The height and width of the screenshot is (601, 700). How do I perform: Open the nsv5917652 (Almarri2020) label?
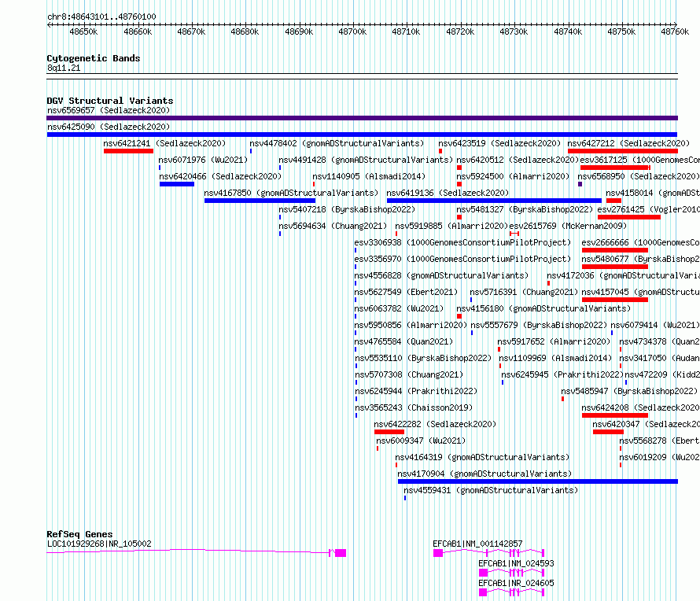(554, 341)
